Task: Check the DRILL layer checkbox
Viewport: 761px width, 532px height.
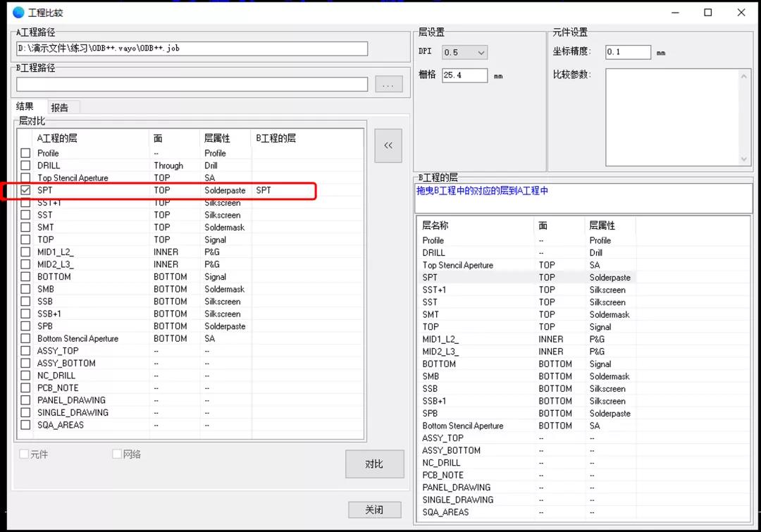Action: point(25,166)
